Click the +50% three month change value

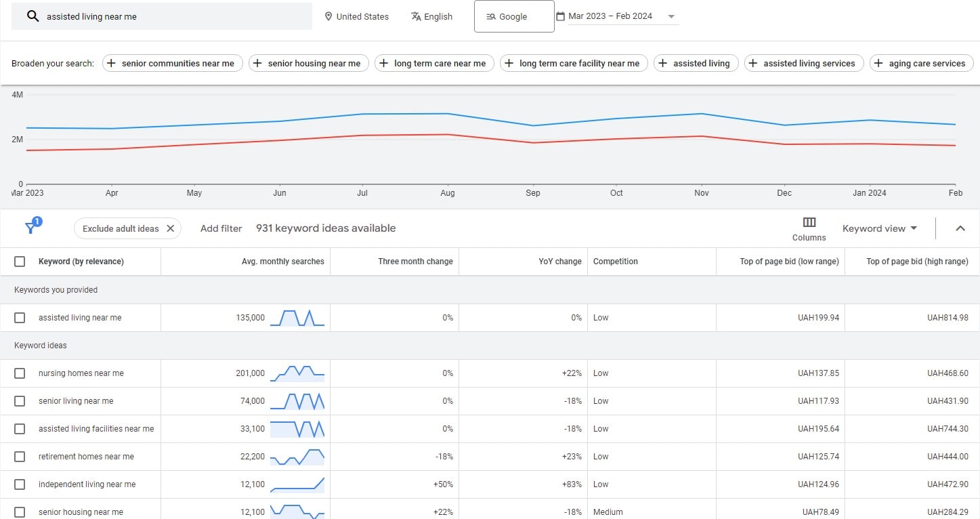[443, 484]
